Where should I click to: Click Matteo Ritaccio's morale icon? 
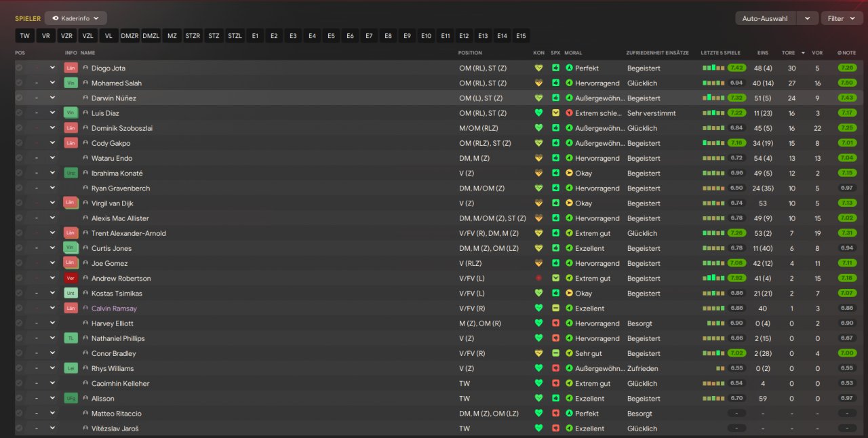point(569,414)
